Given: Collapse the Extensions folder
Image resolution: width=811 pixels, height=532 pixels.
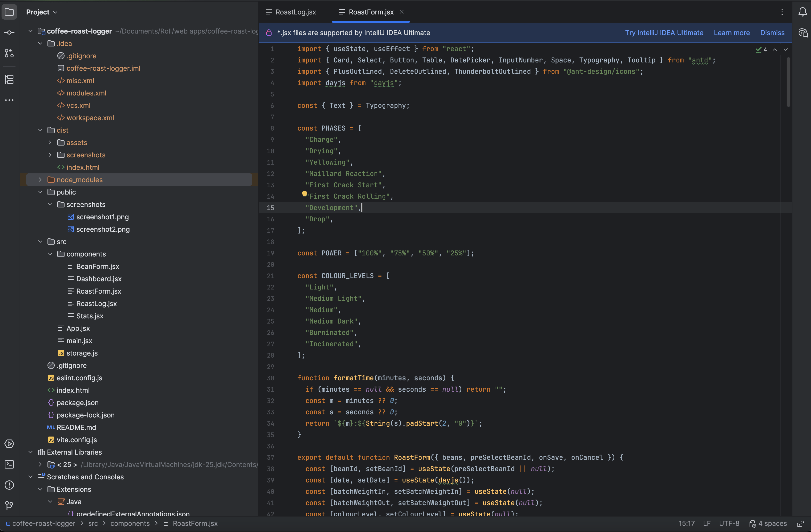Looking at the screenshot, I should [x=40, y=489].
